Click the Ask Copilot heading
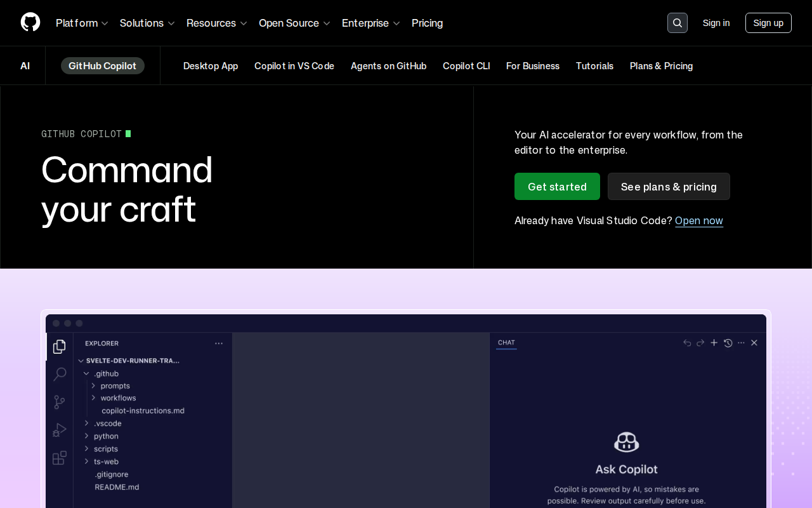812x508 pixels. coord(627,469)
